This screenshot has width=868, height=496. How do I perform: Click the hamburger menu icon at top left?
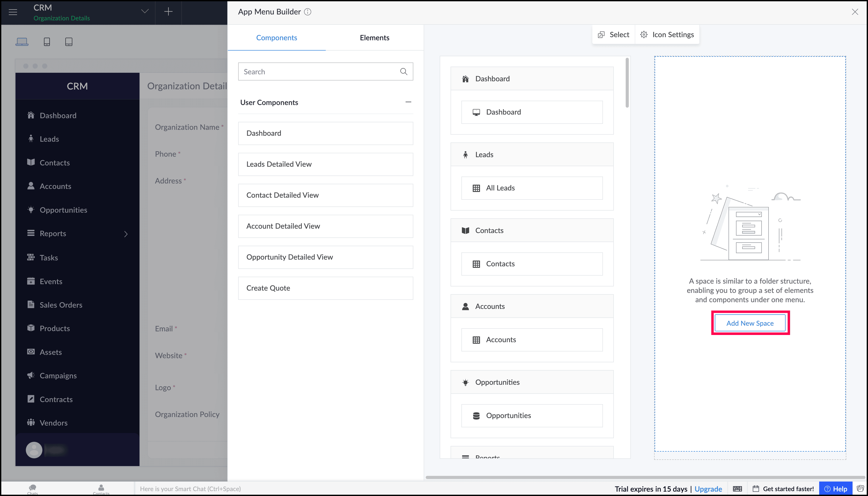click(13, 12)
